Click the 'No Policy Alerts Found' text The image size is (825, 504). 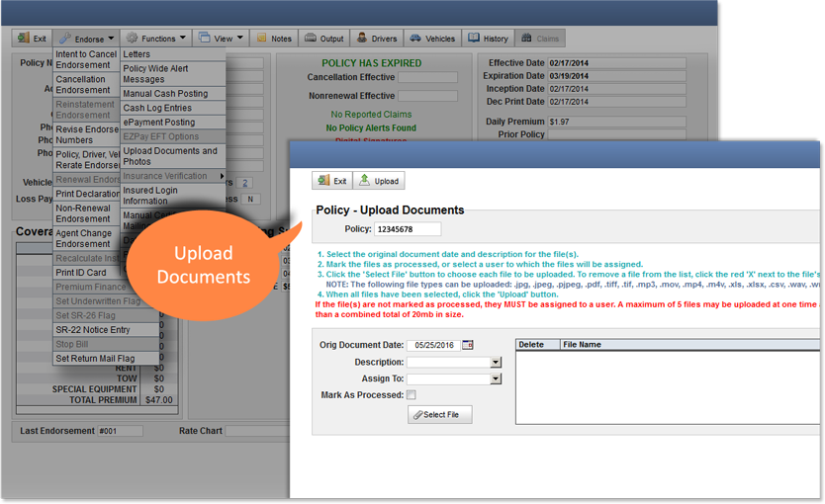pyautogui.click(x=371, y=127)
